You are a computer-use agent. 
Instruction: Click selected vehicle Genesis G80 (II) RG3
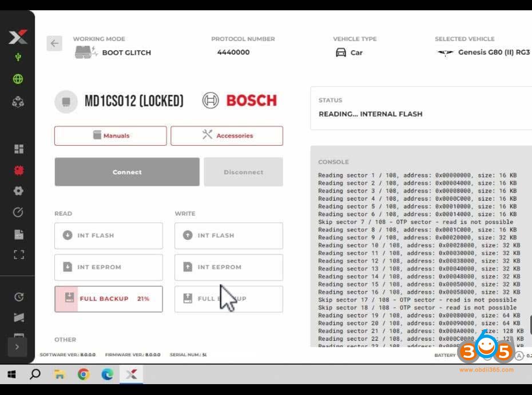tap(494, 52)
